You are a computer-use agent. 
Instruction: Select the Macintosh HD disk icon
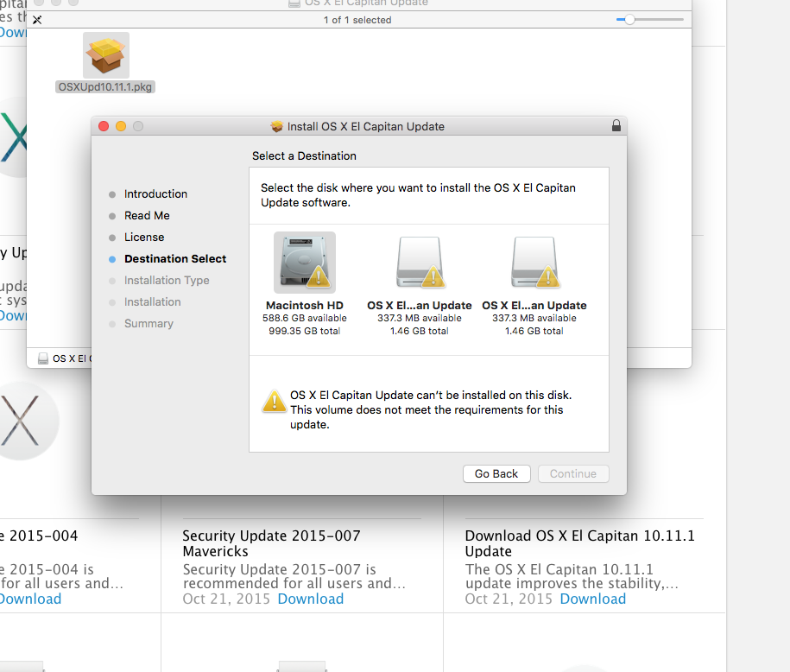click(x=305, y=263)
